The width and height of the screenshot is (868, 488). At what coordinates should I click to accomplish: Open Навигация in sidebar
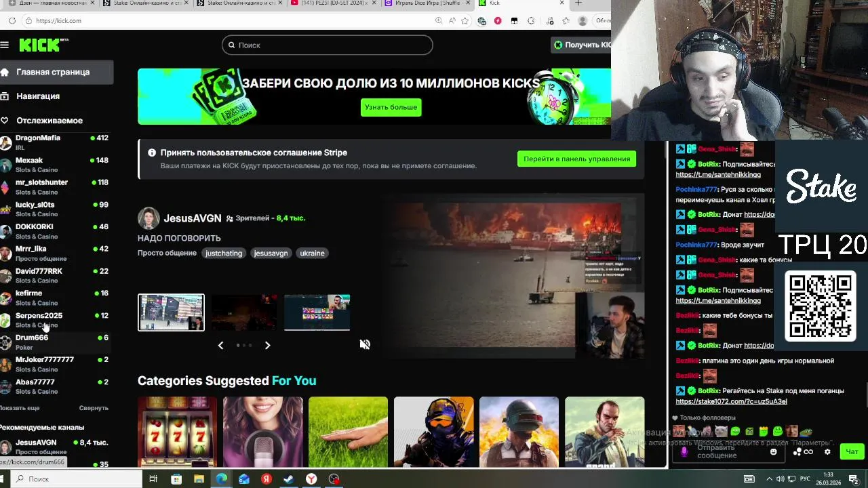(x=56, y=96)
